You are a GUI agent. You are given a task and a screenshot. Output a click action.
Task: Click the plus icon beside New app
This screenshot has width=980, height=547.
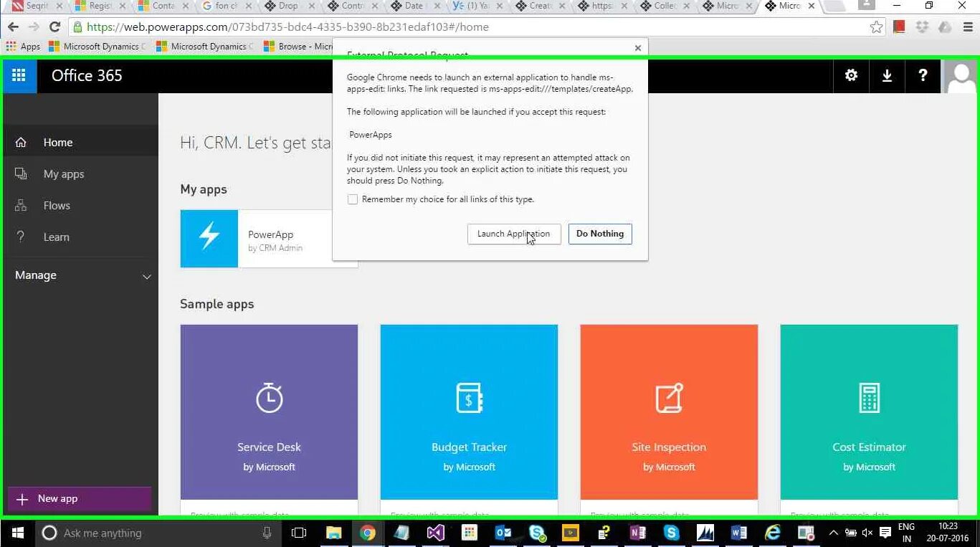coord(22,499)
